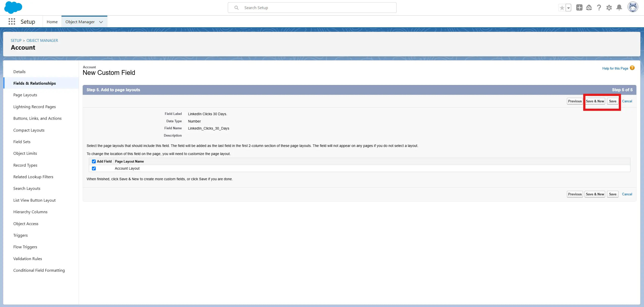Click the favorites star icon
Image resolution: width=644 pixels, height=307 pixels.
click(x=562, y=8)
